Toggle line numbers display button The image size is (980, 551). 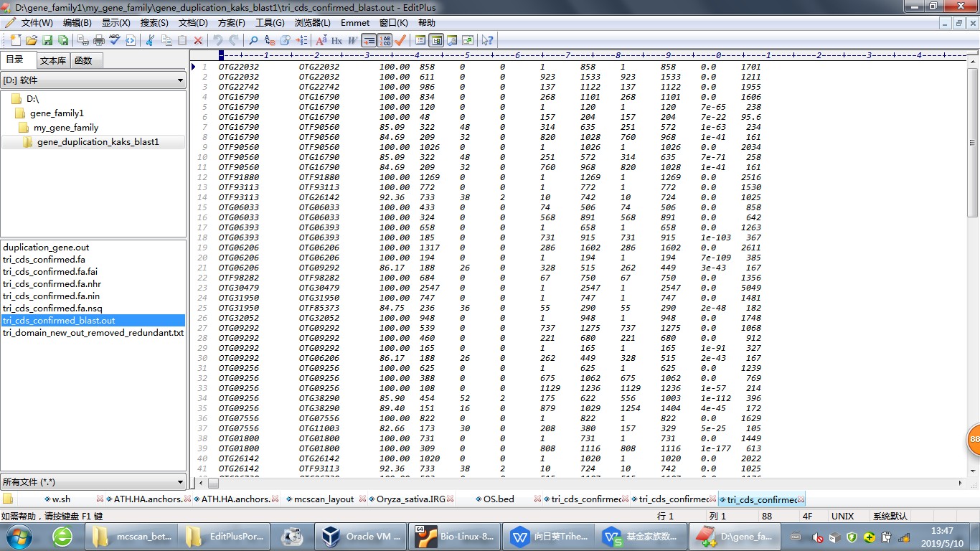(385, 41)
